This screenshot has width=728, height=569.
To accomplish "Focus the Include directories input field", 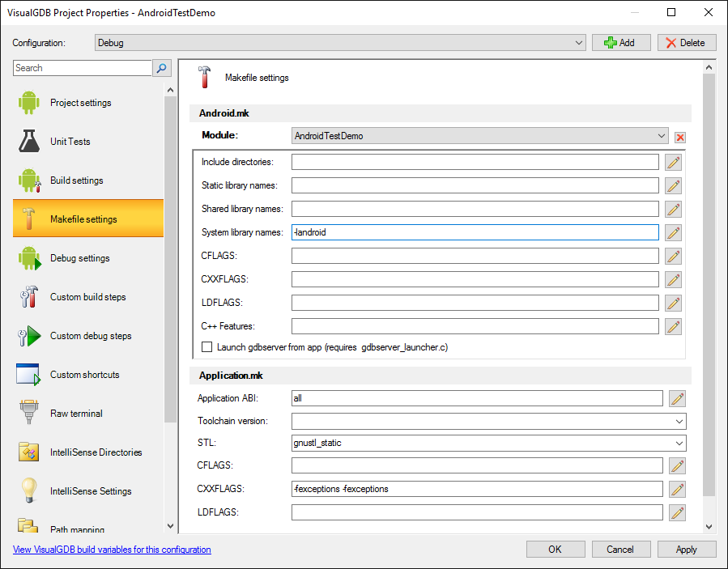I will coord(475,162).
